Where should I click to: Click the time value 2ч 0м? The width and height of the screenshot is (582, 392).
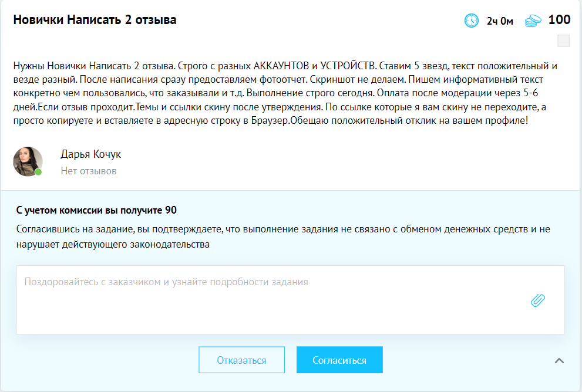click(500, 21)
